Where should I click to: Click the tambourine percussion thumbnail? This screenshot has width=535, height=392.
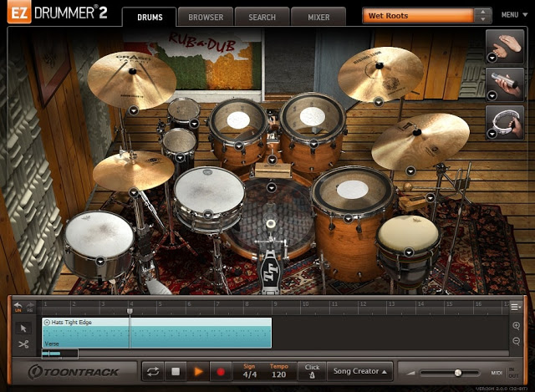[505, 123]
